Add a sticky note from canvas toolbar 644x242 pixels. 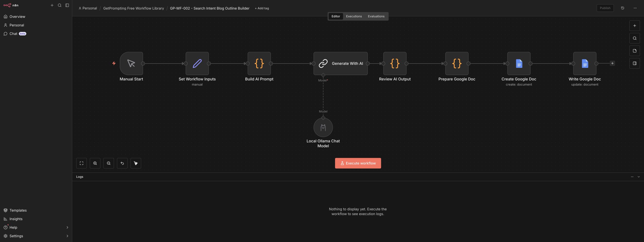click(634, 51)
